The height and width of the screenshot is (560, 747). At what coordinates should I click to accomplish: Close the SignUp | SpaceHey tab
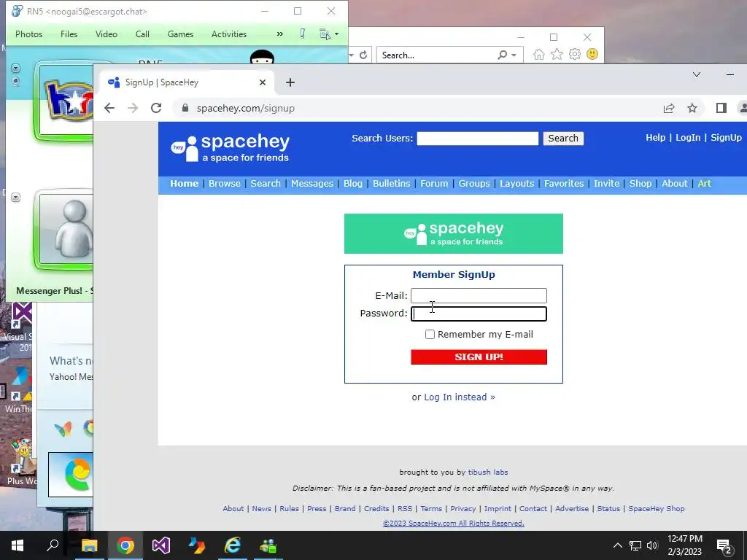(x=263, y=82)
